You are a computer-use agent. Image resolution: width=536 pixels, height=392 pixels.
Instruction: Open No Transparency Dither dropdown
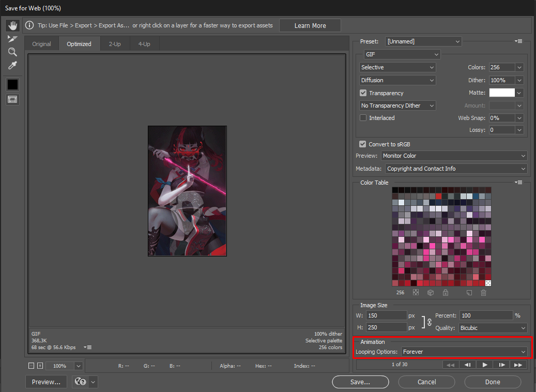(x=397, y=105)
